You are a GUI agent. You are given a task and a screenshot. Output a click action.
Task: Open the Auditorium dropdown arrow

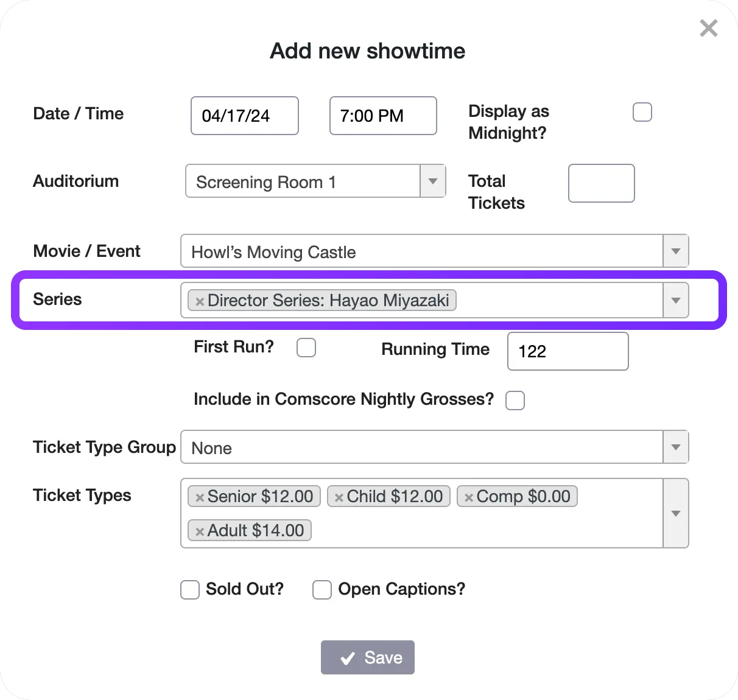(433, 181)
